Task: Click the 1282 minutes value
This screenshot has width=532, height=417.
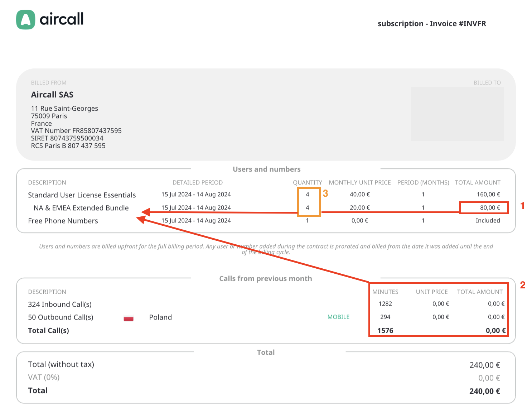Action: pos(385,304)
